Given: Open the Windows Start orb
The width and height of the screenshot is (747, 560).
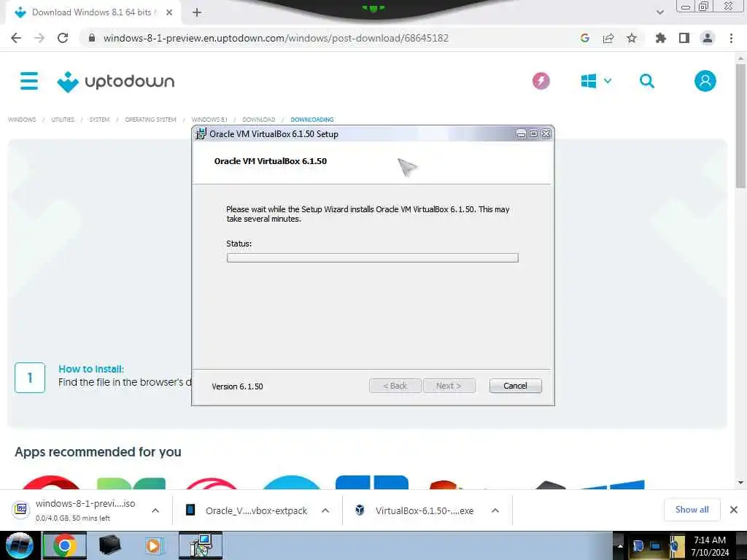Looking at the screenshot, I should pos(19,545).
